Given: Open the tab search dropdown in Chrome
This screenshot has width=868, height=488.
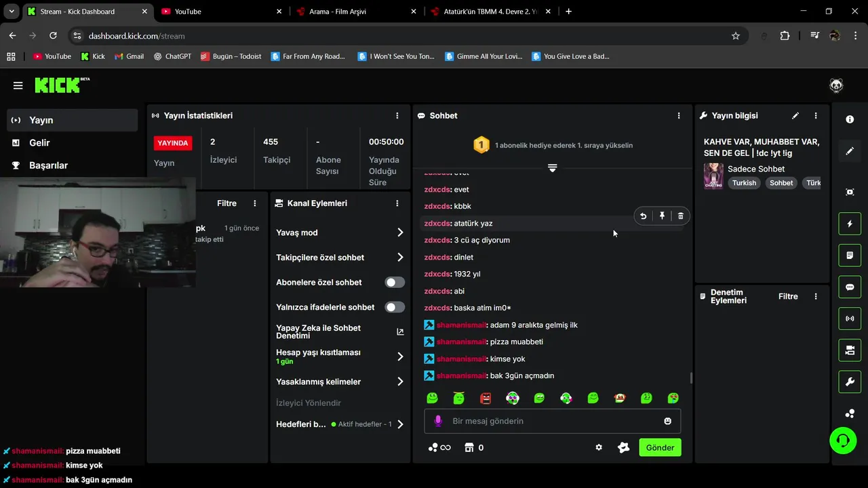Looking at the screenshot, I should tap(12, 12).
